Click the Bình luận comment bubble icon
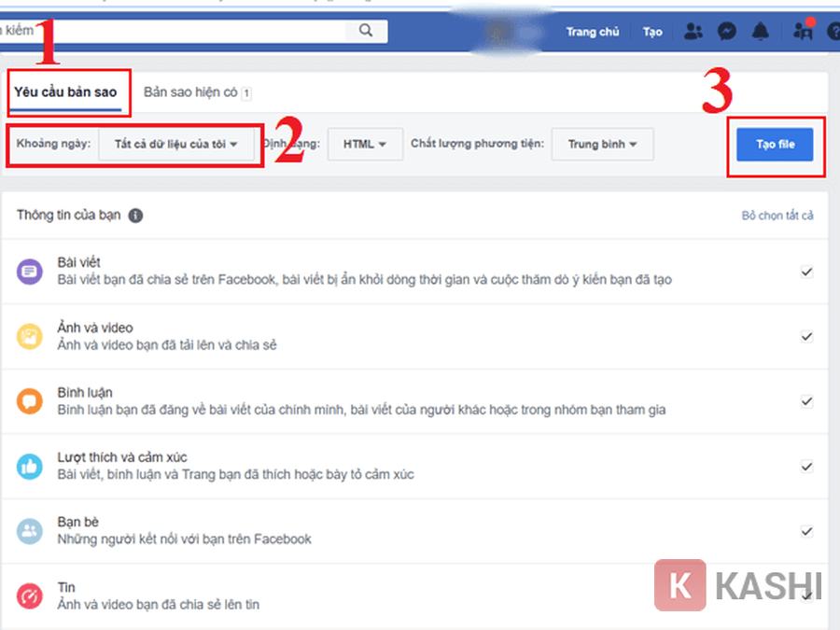This screenshot has height=630, width=840. tap(29, 400)
